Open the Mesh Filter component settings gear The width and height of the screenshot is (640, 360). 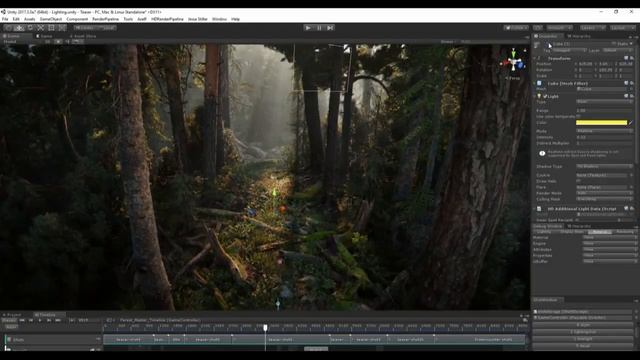(x=632, y=83)
